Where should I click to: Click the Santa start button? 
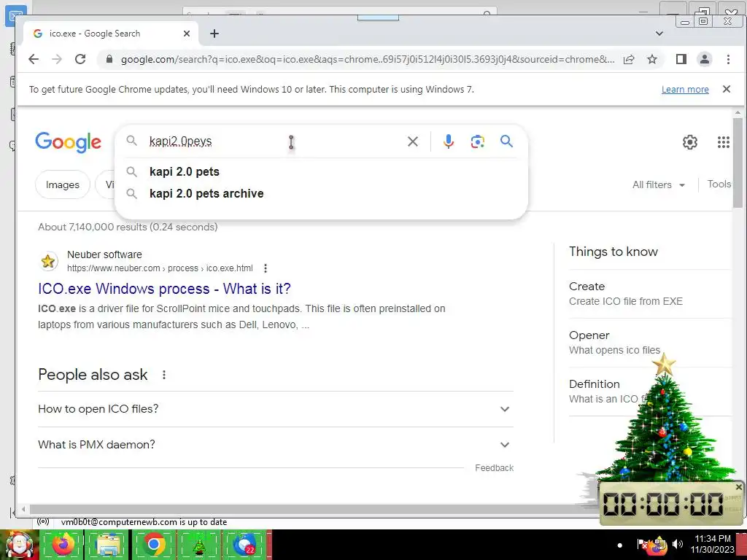pyautogui.click(x=19, y=545)
